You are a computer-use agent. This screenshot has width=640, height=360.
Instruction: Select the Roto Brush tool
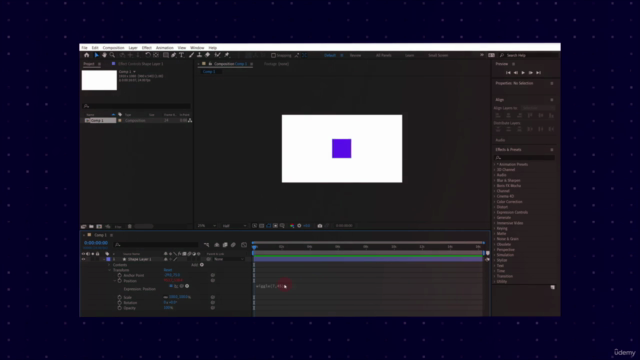coord(218,55)
